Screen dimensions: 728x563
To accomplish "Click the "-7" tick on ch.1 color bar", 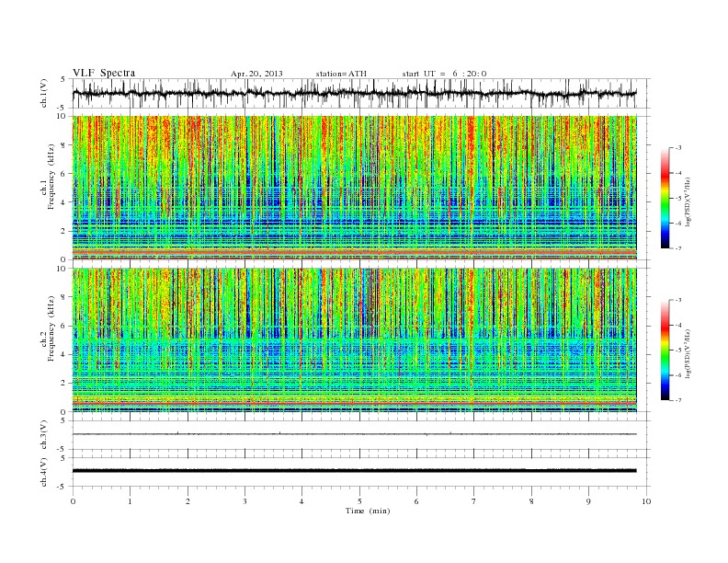I will 678,248.
